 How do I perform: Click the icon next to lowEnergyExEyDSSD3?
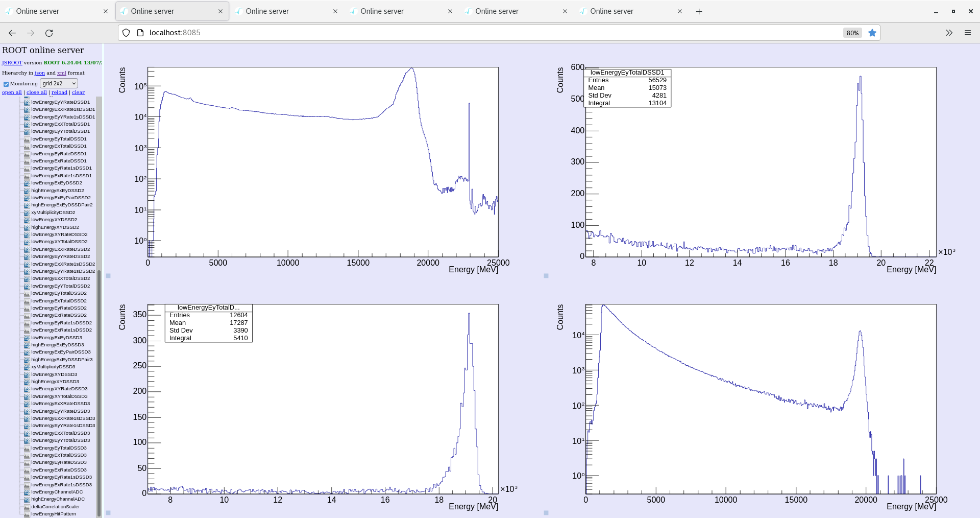click(27, 338)
